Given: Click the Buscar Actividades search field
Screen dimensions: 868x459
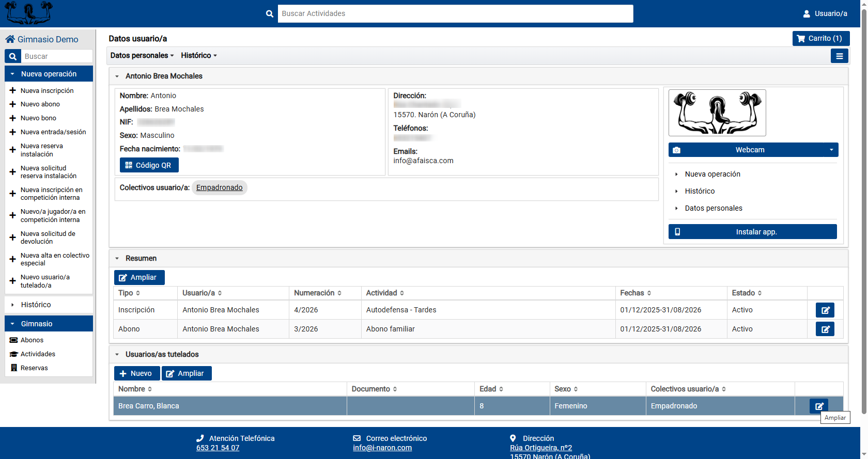Looking at the screenshot, I should coord(455,13).
